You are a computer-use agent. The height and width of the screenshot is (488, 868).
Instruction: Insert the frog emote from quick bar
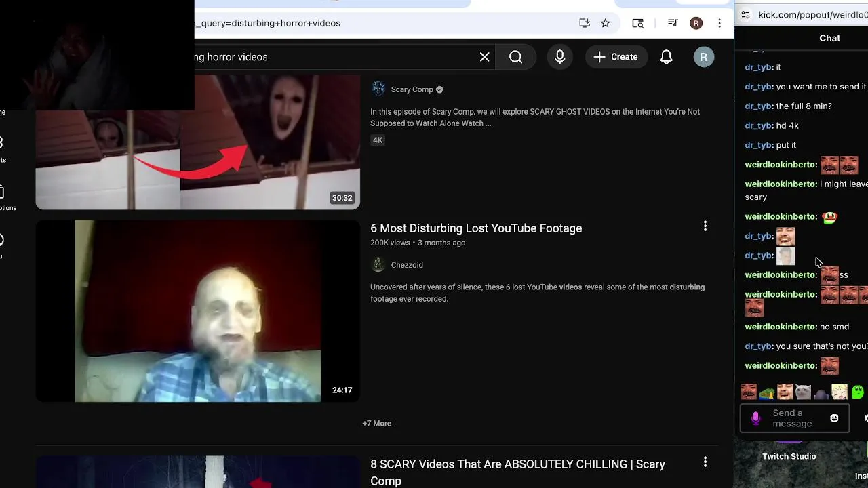[767, 392]
